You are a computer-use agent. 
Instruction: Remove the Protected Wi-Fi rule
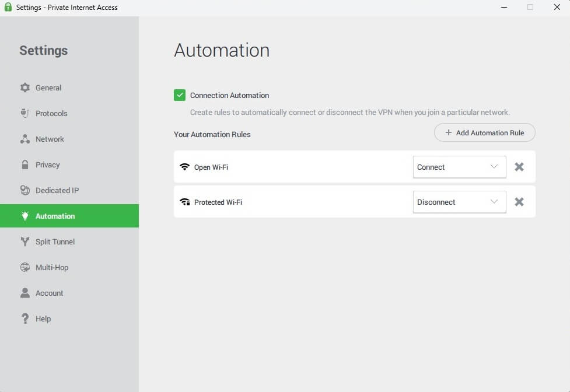point(519,202)
